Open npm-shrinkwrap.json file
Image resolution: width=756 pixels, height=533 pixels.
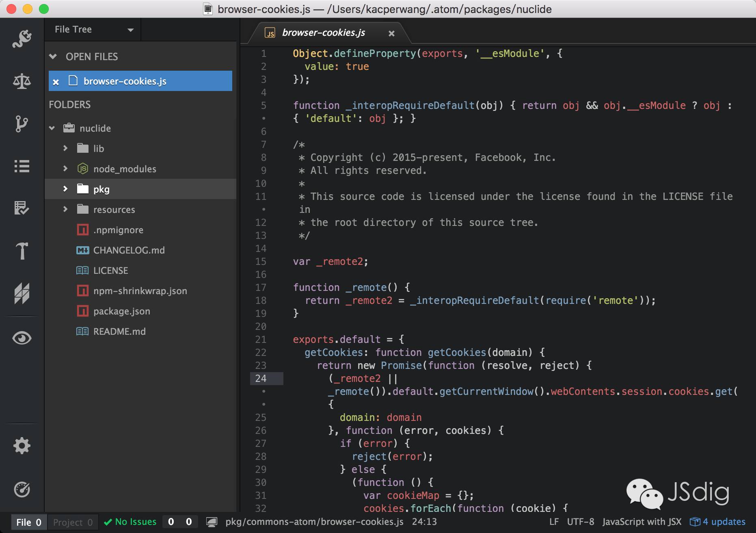140,291
